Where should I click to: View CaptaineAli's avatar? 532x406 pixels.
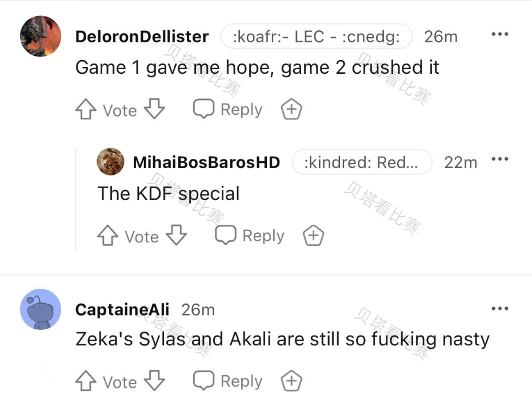pyautogui.click(x=40, y=309)
